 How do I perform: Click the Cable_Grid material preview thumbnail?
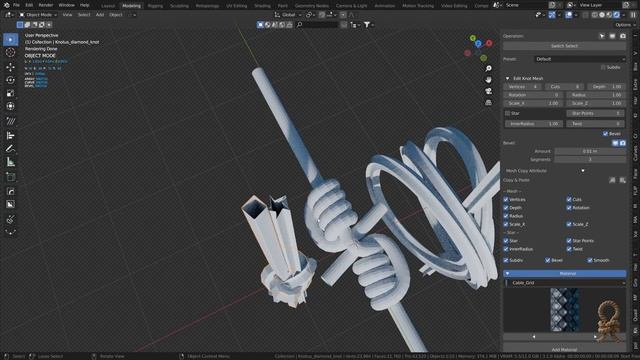click(x=564, y=310)
